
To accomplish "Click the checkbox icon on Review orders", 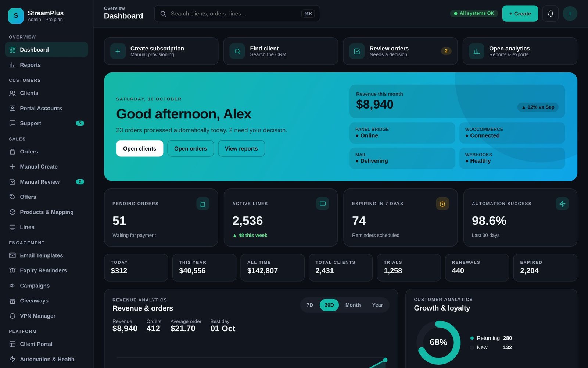I will 357,51.
